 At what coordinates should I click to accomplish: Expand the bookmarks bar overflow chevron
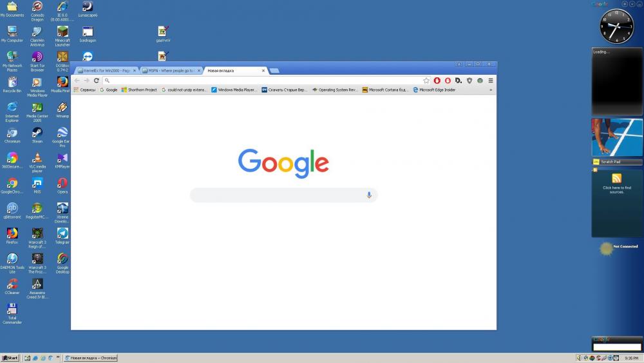[490, 90]
